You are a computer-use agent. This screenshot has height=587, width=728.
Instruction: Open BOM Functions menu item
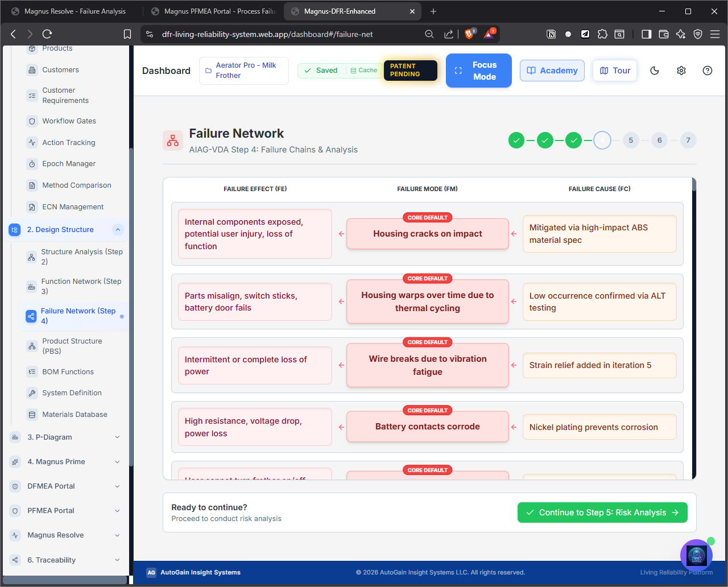coord(68,372)
